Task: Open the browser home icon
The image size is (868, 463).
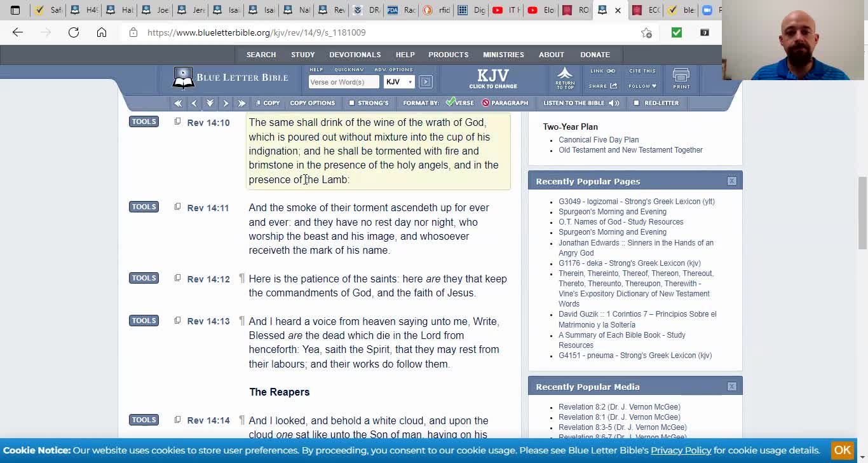Action: [x=102, y=32]
